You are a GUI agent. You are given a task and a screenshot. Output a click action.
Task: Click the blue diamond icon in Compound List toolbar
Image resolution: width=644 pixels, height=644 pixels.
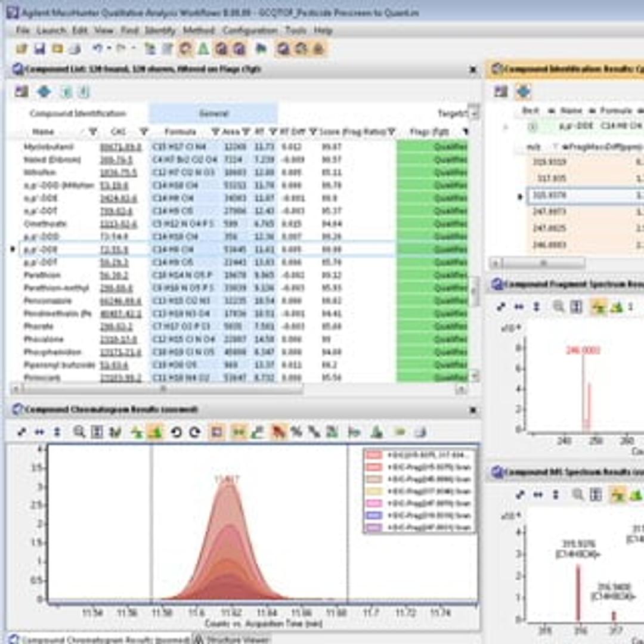pos(44,92)
